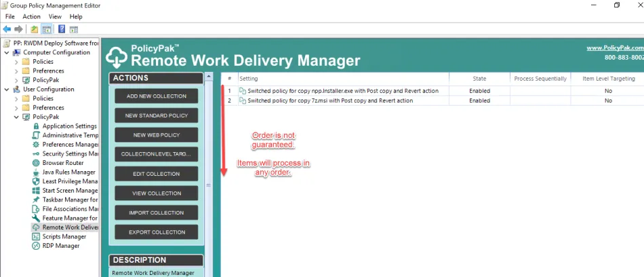
Task: Collapse the Computer Configuration tree node
Action: click(x=7, y=52)
